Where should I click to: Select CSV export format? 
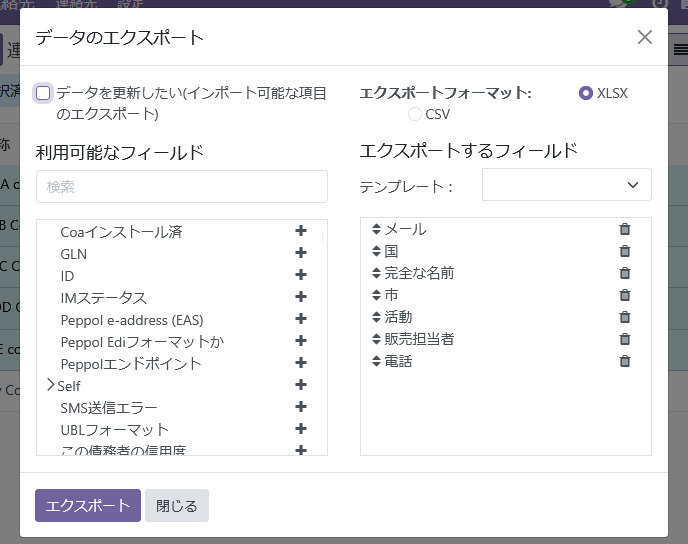[x=415, y=114]
